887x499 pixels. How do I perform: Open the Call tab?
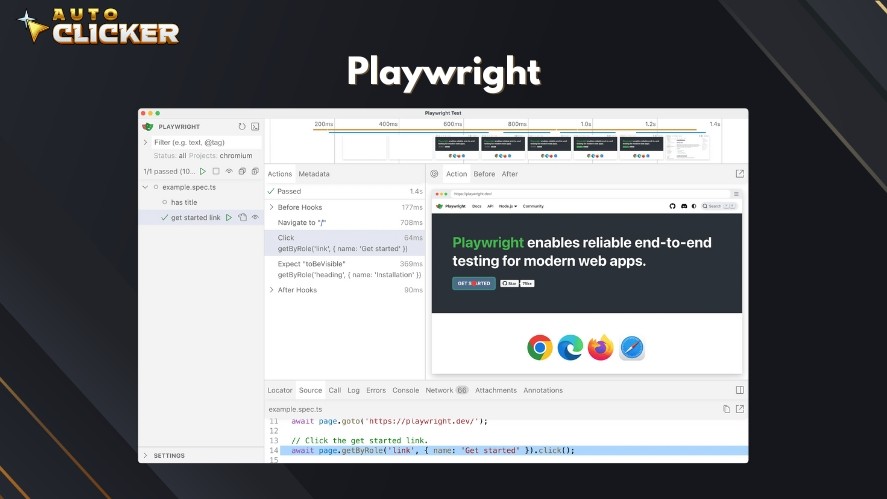(x=335, y=390)
